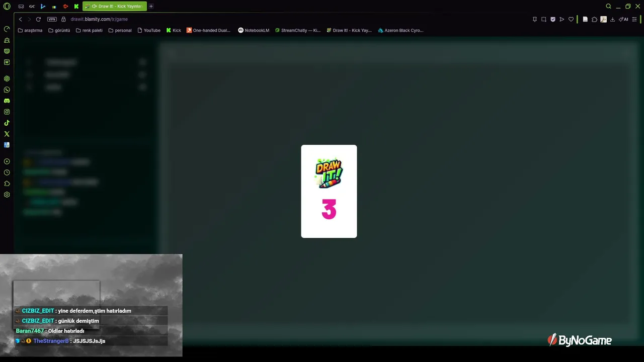Open the Azeron Black Cyro... bookmark
644x362 pixels.
coord(400,30)
